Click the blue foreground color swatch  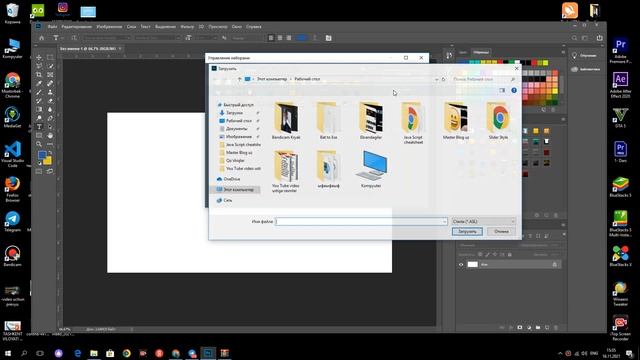(x=42, y=156)
